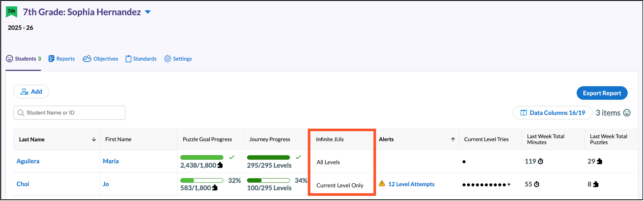Open the Students tab

(x=24, y=59)
